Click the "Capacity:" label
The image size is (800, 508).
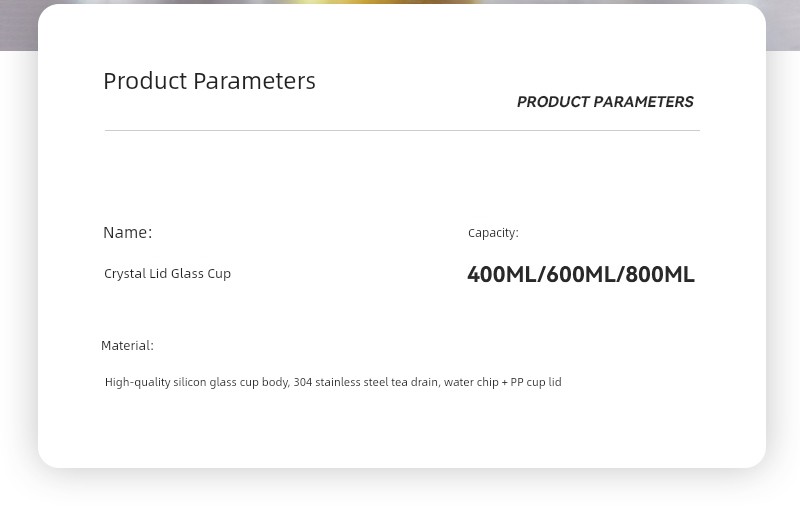(x=493, y=233)
